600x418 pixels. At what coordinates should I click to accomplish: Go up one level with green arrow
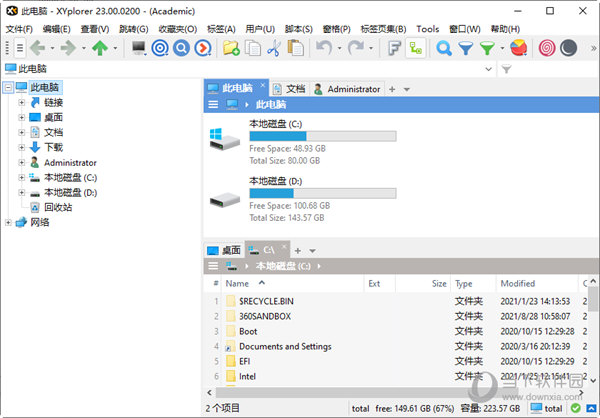[100, 48]
